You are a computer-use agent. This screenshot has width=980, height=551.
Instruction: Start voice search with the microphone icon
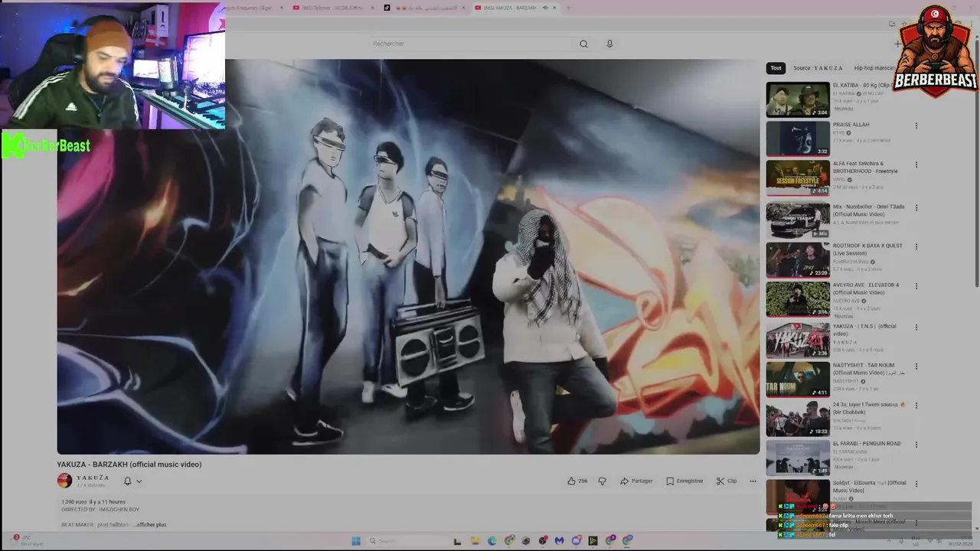(x=609, y=44)
